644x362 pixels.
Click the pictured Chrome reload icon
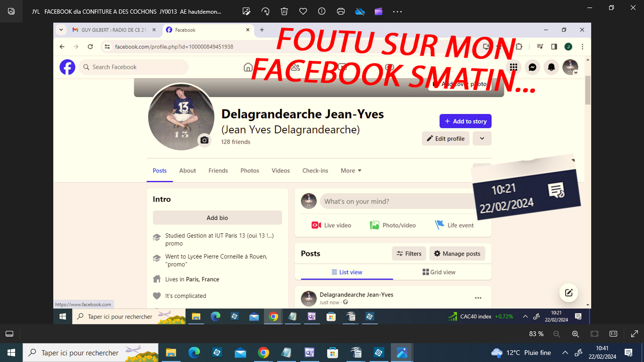coord(90,47)
